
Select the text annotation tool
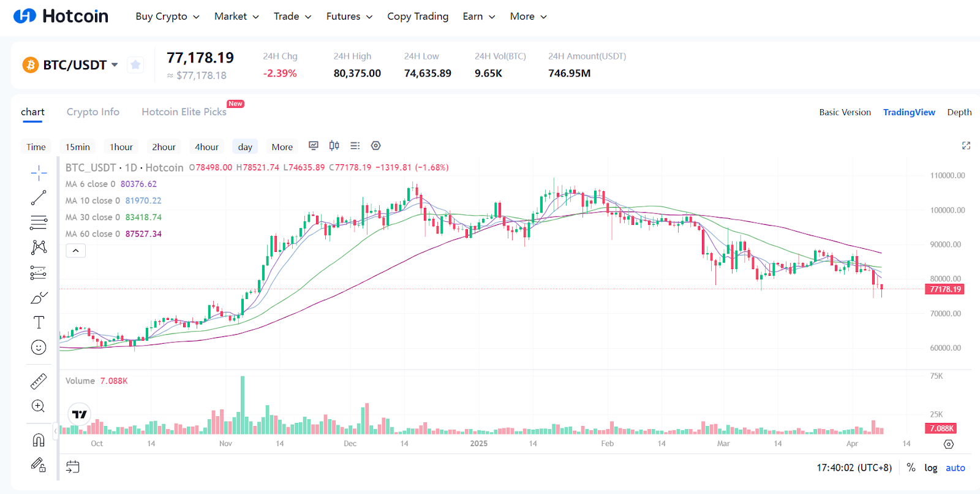click(39, 322)
